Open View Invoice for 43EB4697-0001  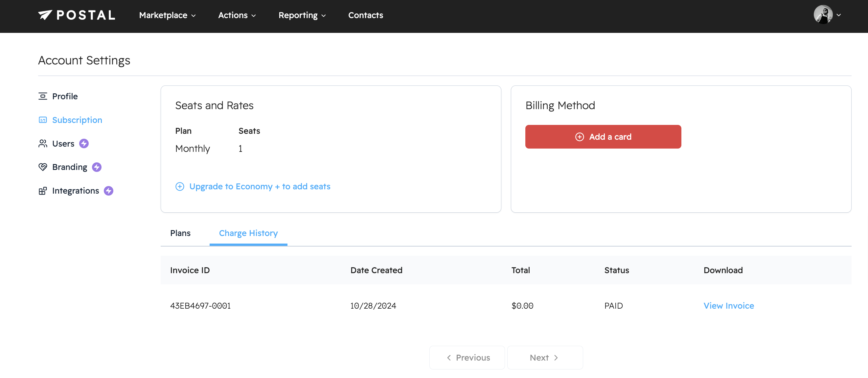728,305
